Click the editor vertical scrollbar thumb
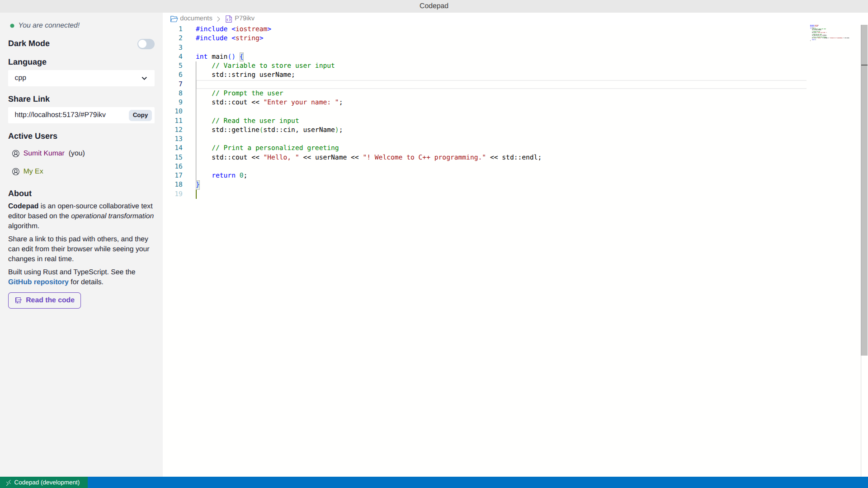 [864, 190]
